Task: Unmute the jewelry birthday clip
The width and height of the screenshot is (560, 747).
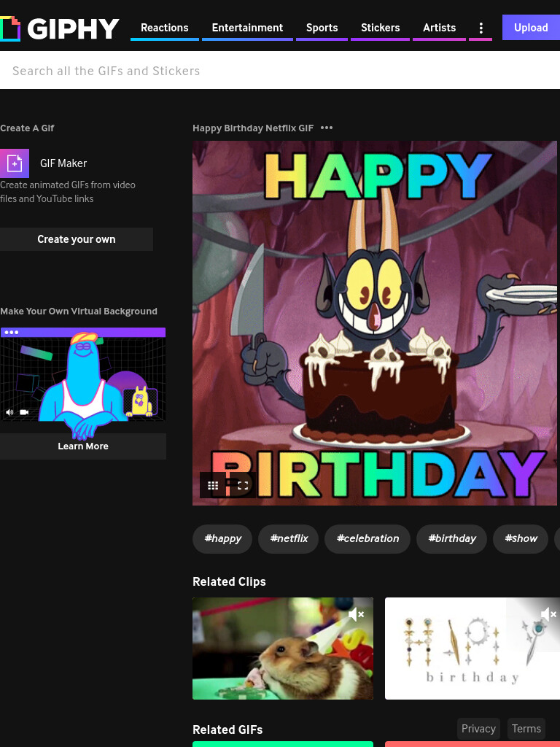Action: coord(548,614)
